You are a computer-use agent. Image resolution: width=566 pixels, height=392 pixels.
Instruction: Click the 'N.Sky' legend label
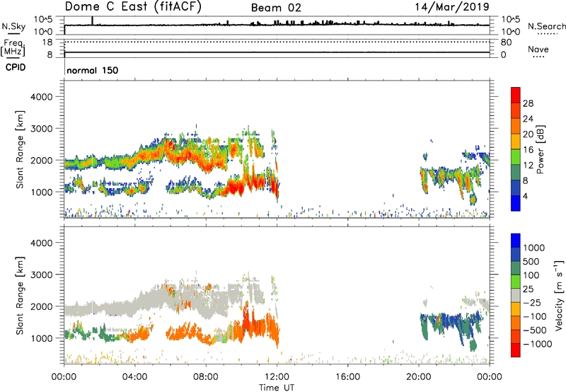(13, 26)
